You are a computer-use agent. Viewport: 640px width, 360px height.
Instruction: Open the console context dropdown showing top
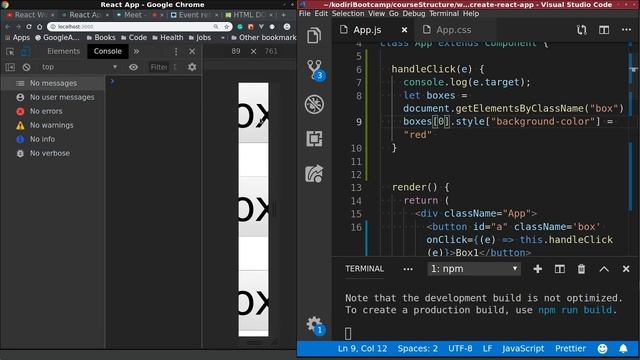pyautogui.click(x=79, y=67)
